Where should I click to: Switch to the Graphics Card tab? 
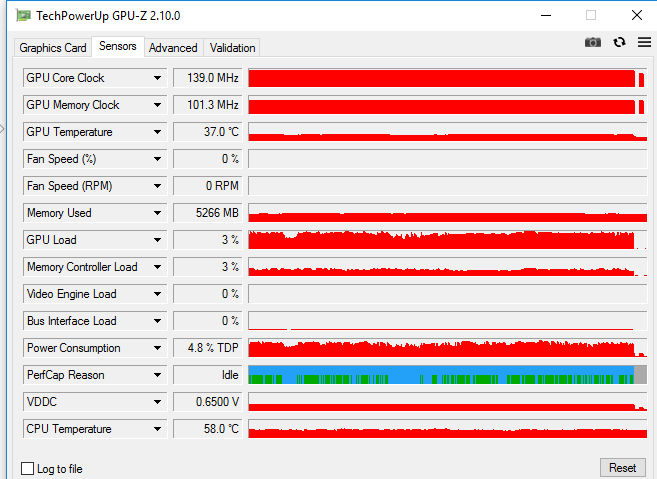point(53,48)
